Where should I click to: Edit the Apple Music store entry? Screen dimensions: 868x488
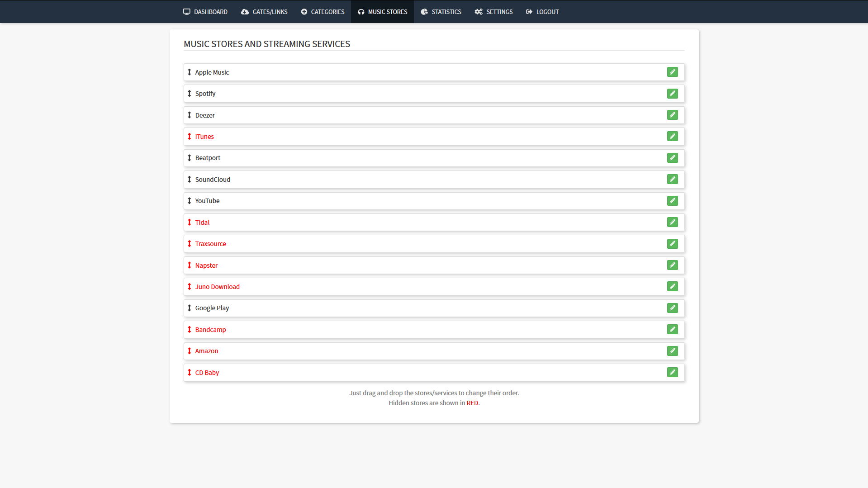(672, 72)
